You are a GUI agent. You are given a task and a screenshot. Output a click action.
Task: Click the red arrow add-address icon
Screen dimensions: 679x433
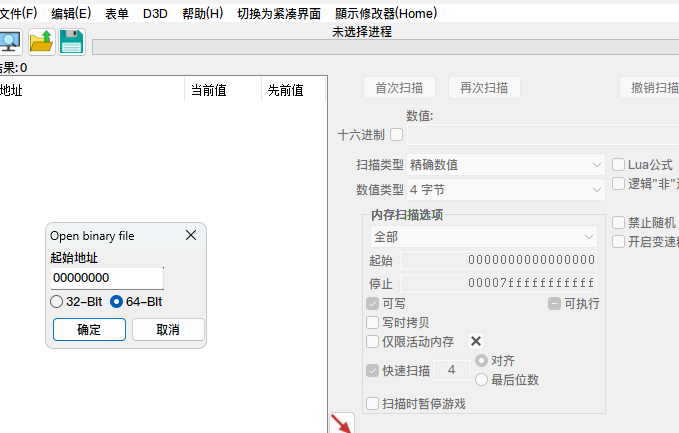[342, 423]
